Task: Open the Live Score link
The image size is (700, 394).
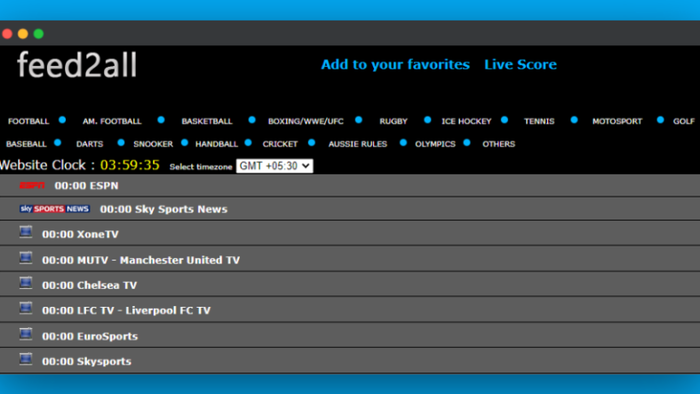Action: [521, 65]
